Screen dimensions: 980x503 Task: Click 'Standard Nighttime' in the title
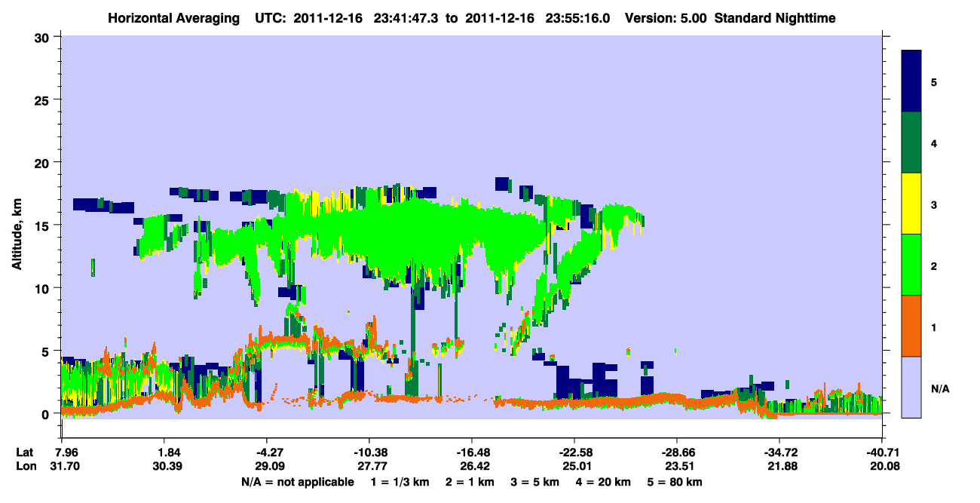click(776, 18)
